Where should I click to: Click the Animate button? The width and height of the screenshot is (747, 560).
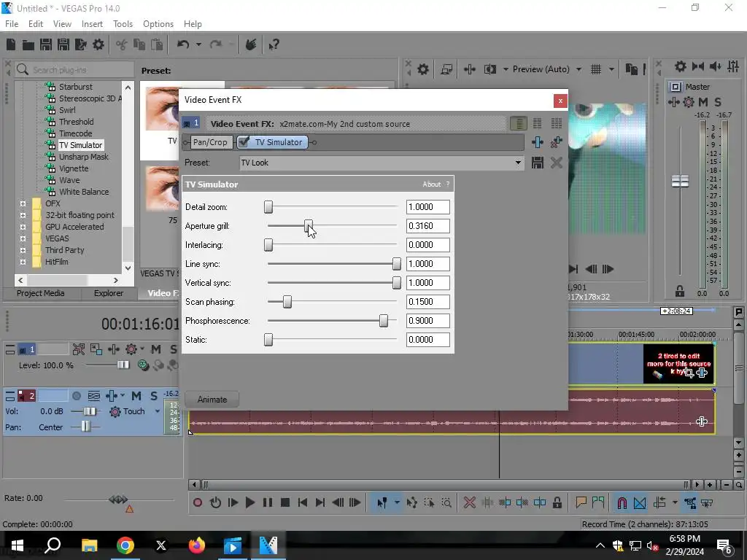(212, 400)
